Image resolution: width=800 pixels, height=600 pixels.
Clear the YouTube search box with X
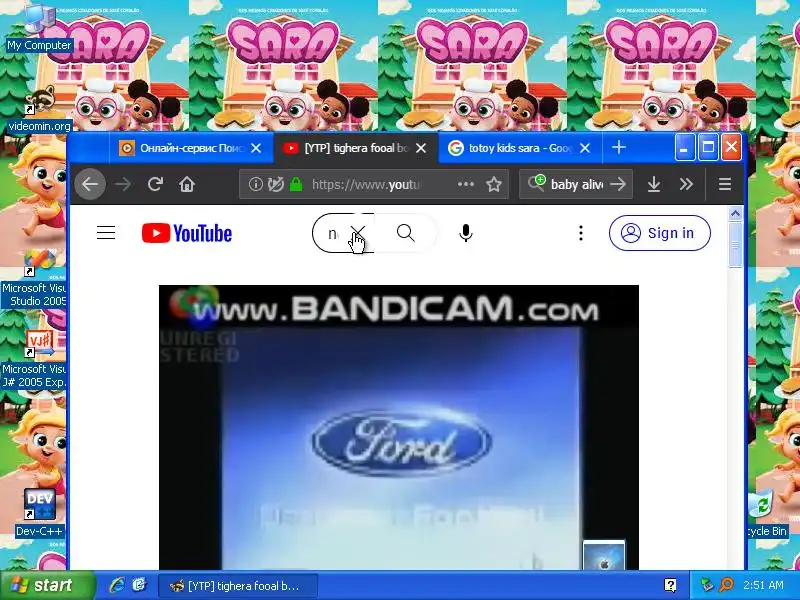point(358,233)
